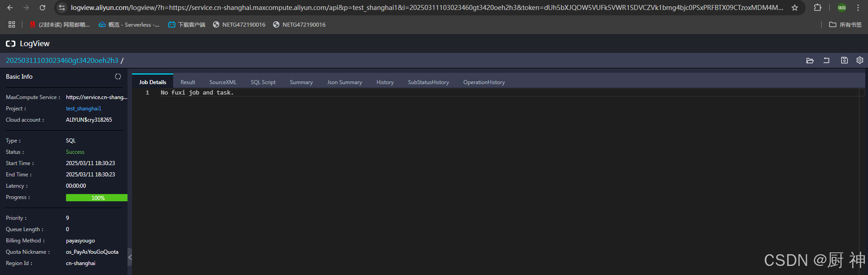Click the Success status value

75,152
